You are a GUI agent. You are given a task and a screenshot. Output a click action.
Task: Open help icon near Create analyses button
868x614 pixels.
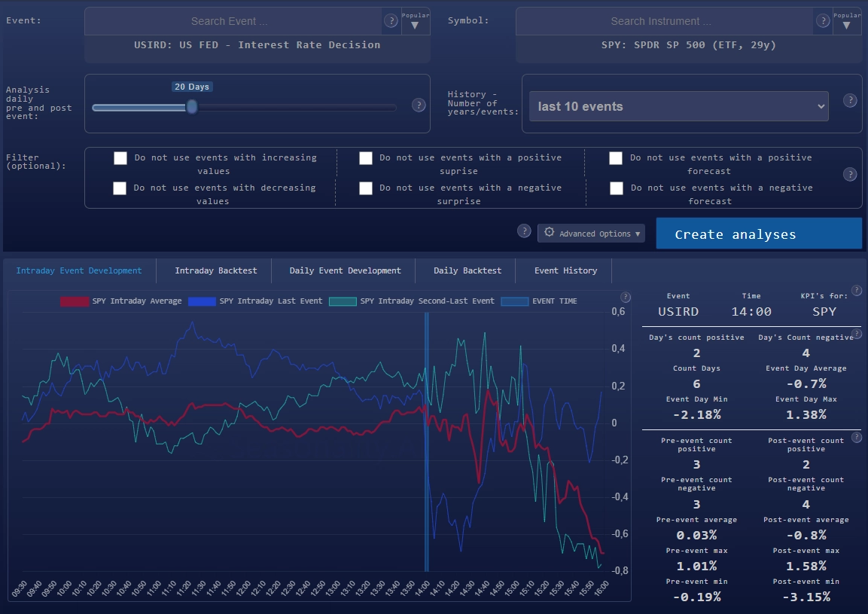525,231
